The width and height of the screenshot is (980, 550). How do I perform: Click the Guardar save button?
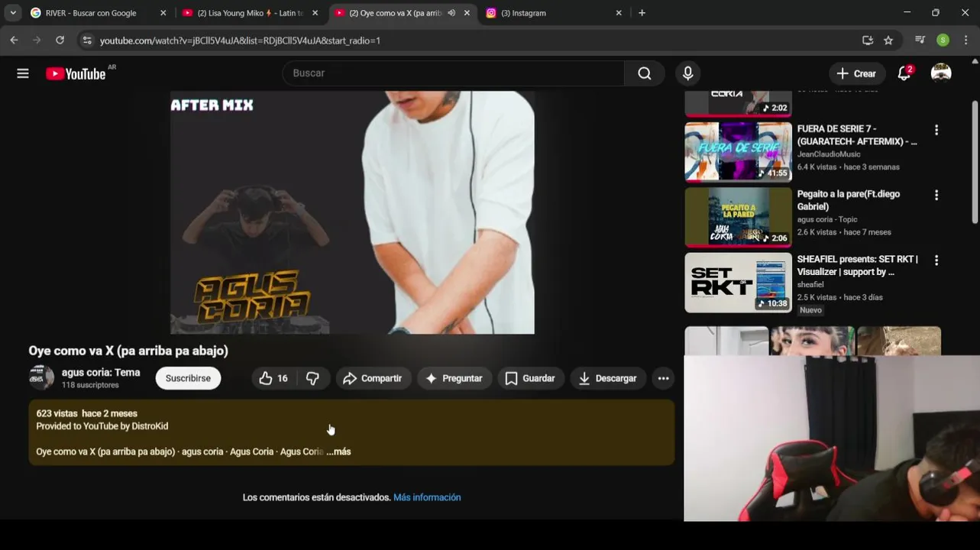(x=530, y=378)
